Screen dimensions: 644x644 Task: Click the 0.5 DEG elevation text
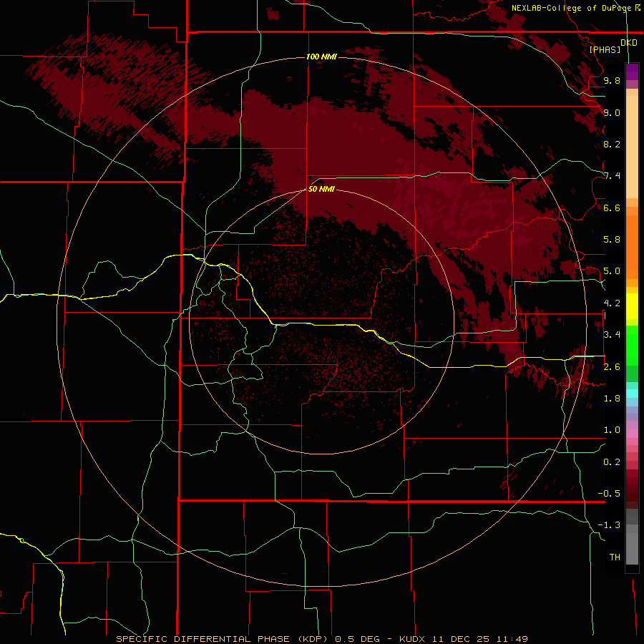click(357, 639)
